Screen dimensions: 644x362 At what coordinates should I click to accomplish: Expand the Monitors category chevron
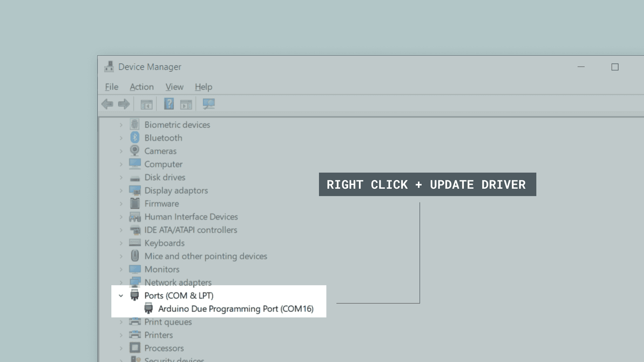coord(121,269)
